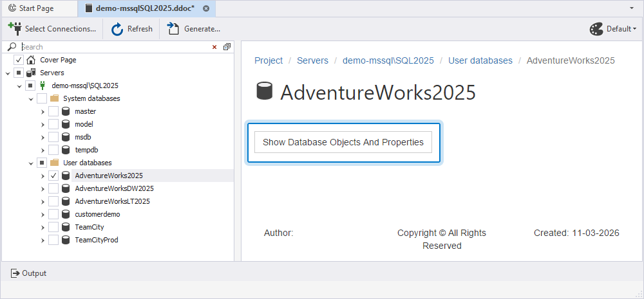Click the collapse all tree icon

click(227, 47)
